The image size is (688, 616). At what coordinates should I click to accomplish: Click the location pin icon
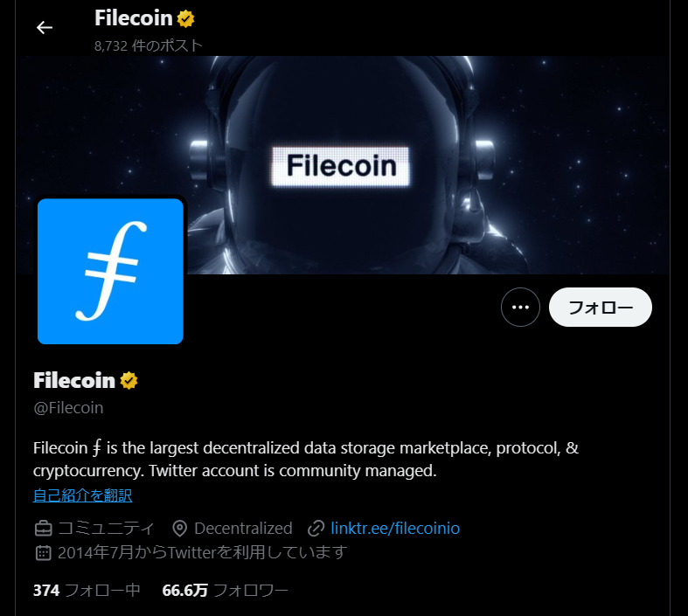179,529
